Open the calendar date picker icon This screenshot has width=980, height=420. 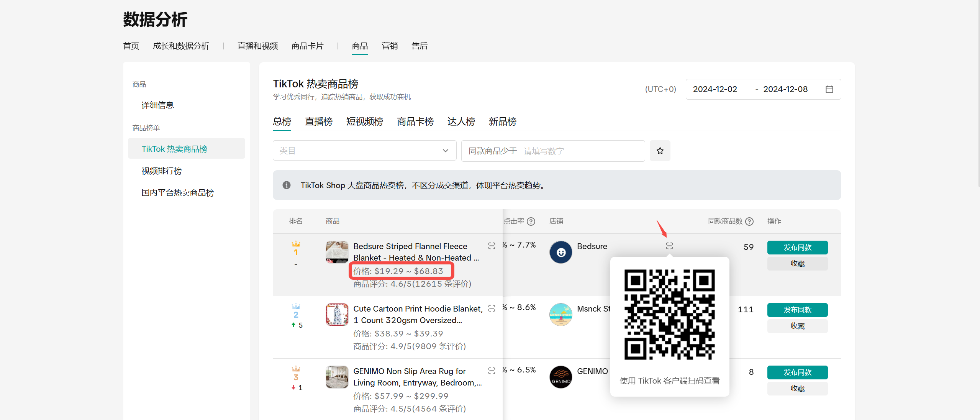pyautogui.click(x=829, y=89)
